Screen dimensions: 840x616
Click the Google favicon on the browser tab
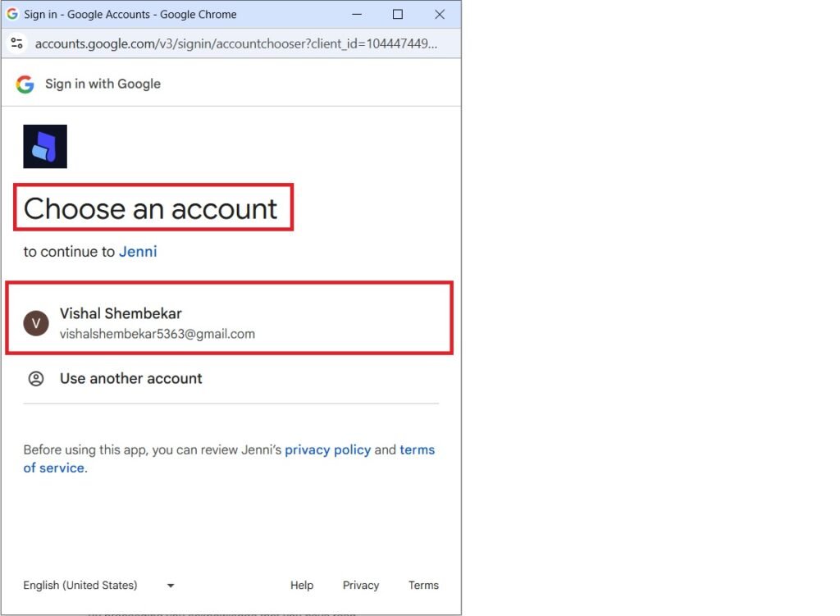click(x=11, y=14)
